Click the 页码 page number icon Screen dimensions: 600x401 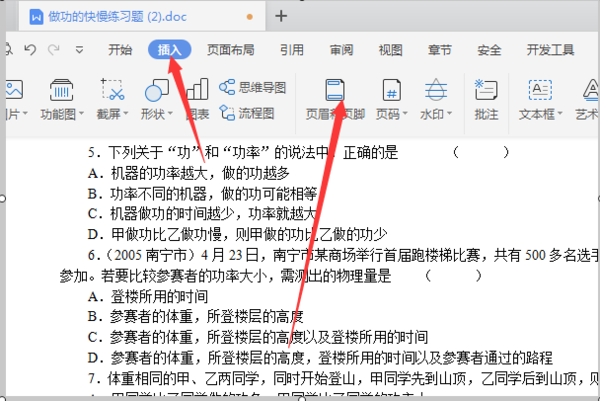[392, 90]
